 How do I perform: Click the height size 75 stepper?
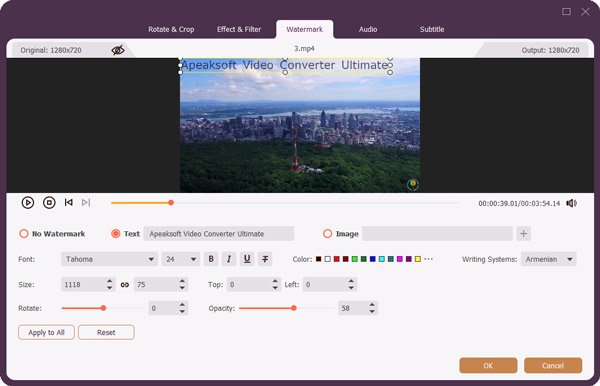coord(182,284)
